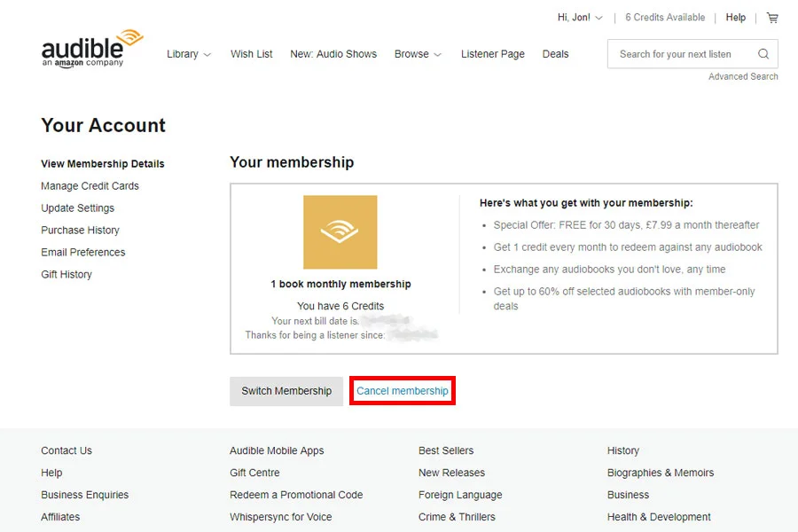798x532 pixels.
Task: Expand the Browse dropdown menu
Action: tap(418, 54)
